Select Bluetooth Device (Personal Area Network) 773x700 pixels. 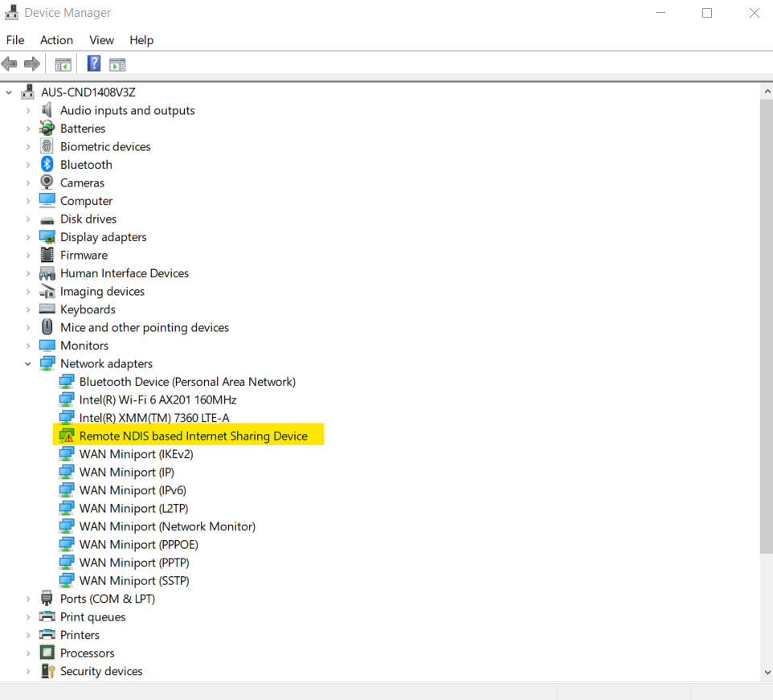point(187,382)
